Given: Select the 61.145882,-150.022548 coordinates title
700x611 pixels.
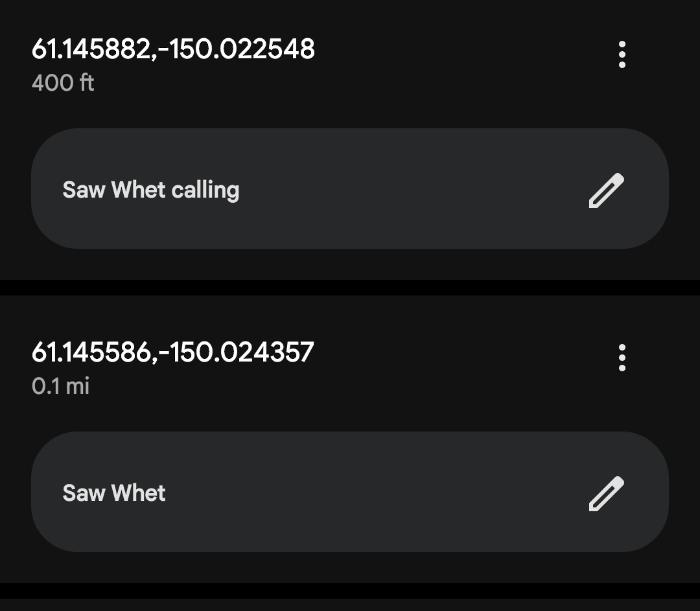Looking at the screenshot, I should coord(173,49).
